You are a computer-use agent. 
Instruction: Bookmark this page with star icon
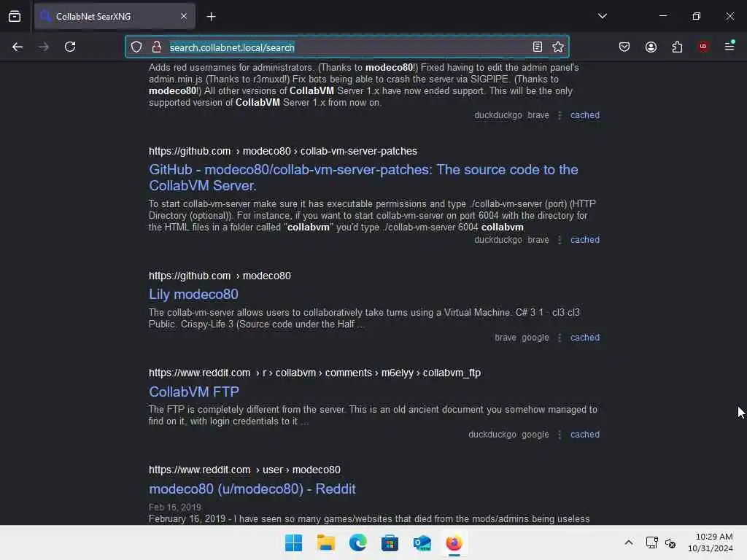click(558, 47)
